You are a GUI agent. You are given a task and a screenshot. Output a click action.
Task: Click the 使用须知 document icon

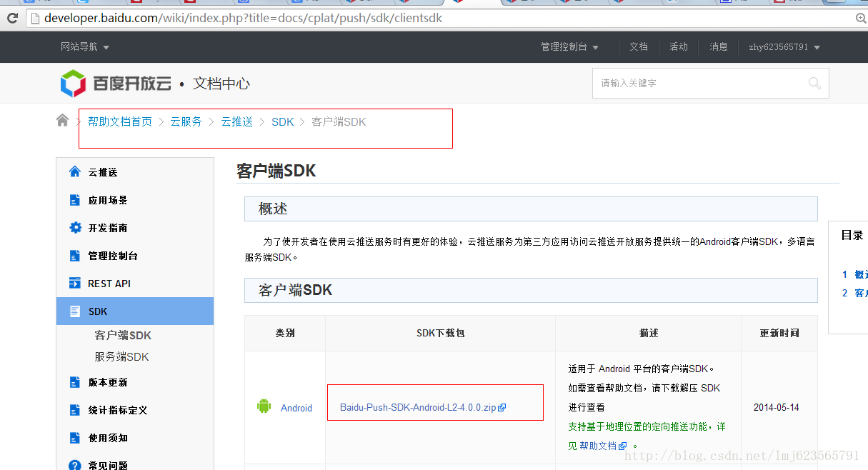(75, 438)
